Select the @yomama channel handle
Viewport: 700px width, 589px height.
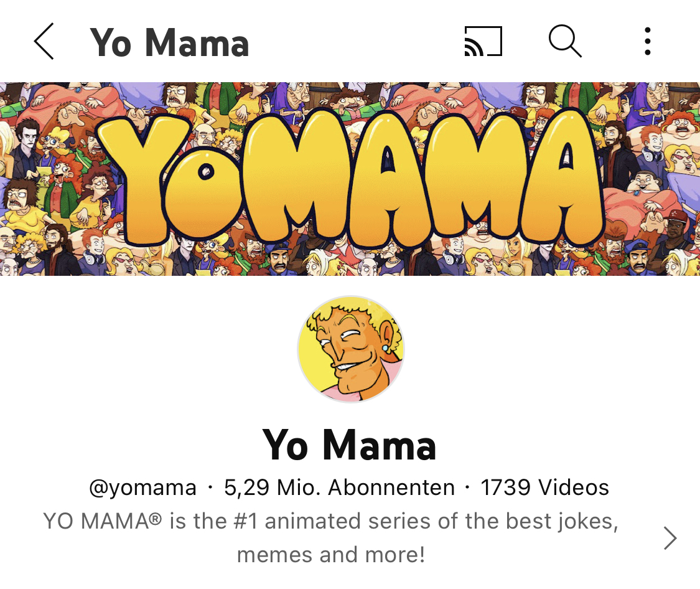tap(142, 487)
